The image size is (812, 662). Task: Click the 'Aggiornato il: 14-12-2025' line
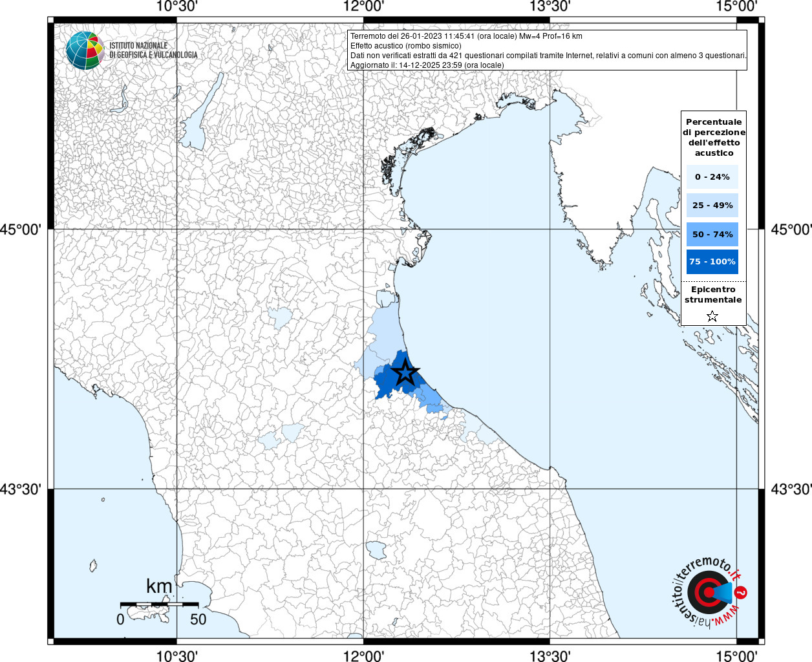427,65
